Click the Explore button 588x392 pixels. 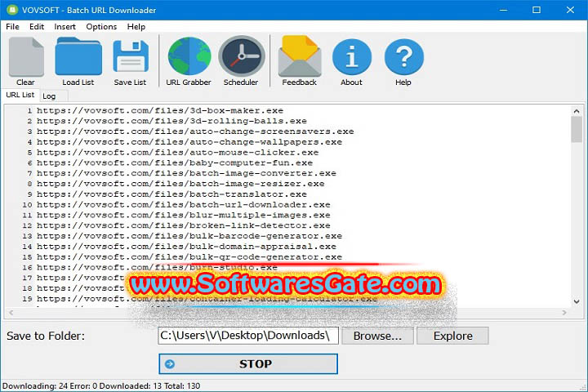tap(452, 336)
